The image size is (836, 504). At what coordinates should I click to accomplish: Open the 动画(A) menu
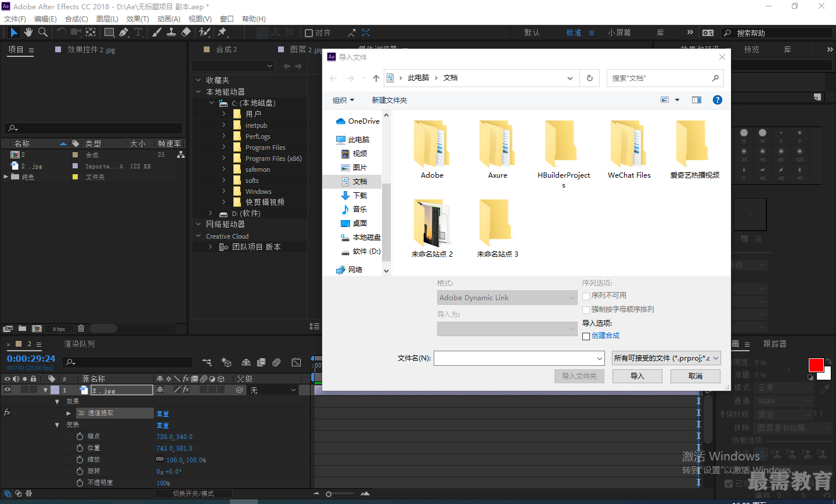[x=168, y=19]
